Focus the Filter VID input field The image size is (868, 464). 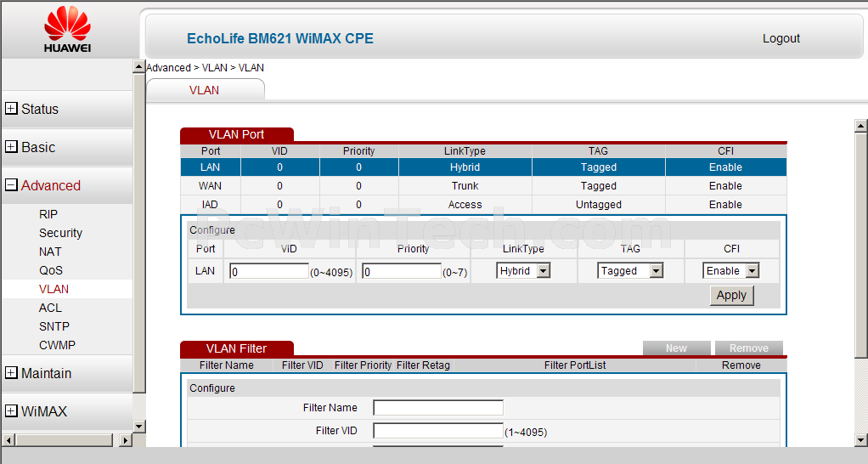pyautogui.click(x=438, y=431)
